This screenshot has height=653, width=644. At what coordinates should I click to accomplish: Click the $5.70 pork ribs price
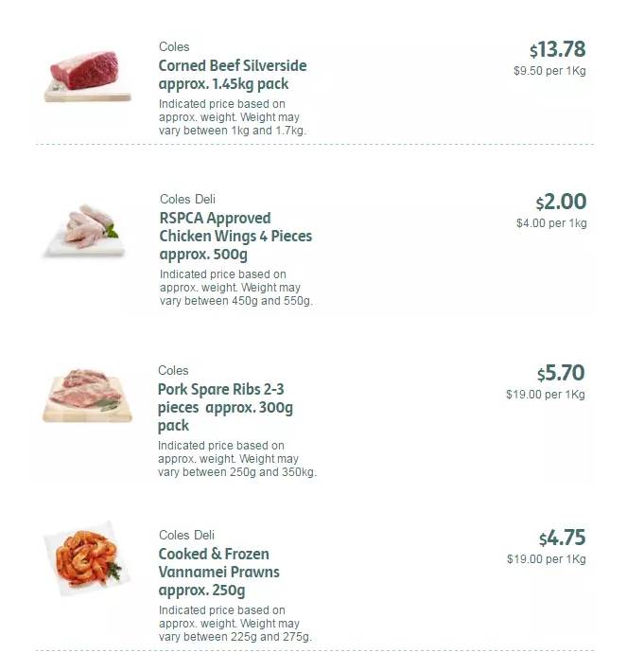(561, 373)
